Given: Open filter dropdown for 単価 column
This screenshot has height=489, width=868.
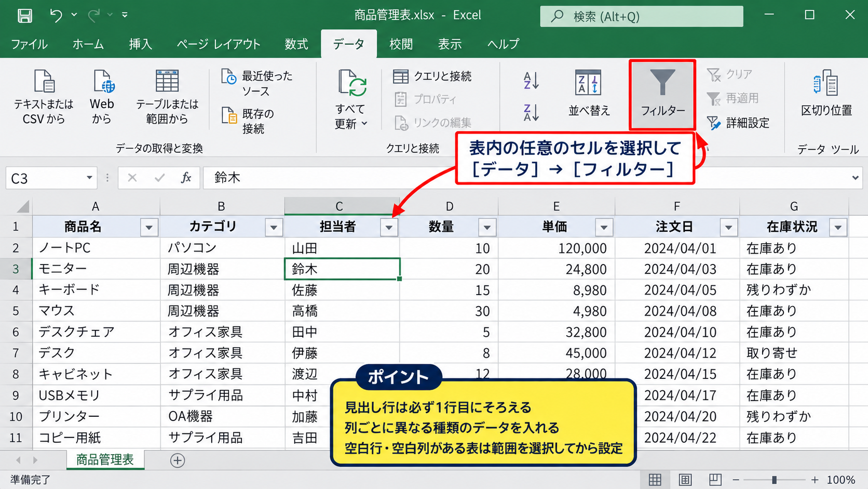Looking at the screenshot, I should (604, 227).
